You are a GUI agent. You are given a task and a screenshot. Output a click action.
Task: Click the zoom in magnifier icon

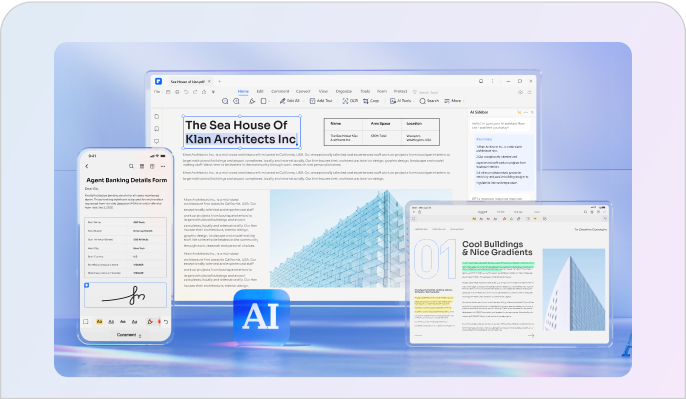(225, 101)
